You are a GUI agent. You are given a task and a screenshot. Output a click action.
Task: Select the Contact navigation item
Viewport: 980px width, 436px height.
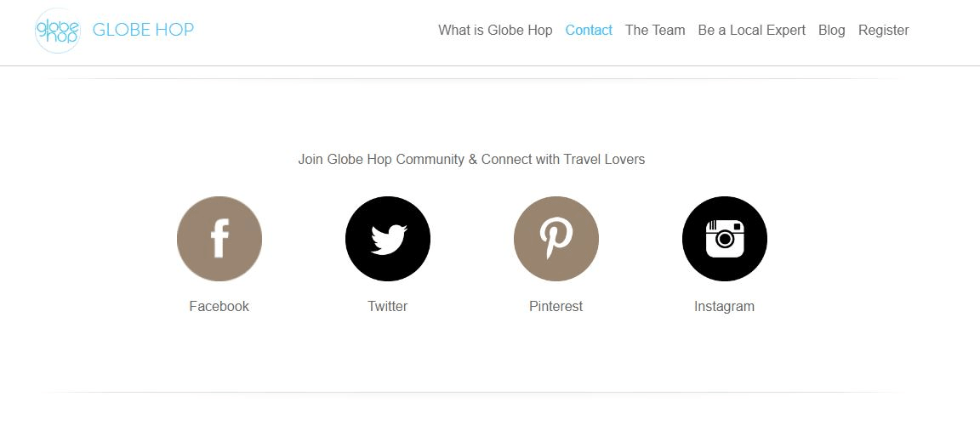(589, 30)
